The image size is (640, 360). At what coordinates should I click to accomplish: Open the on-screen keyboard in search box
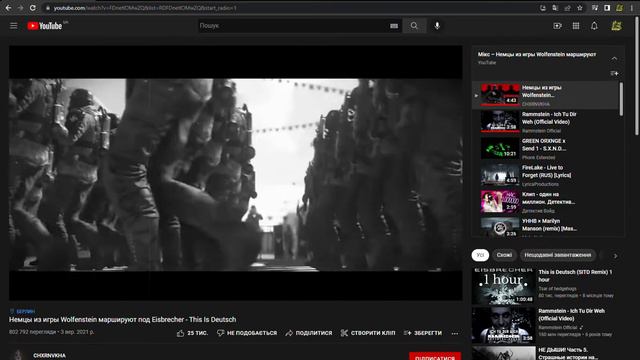393,26
